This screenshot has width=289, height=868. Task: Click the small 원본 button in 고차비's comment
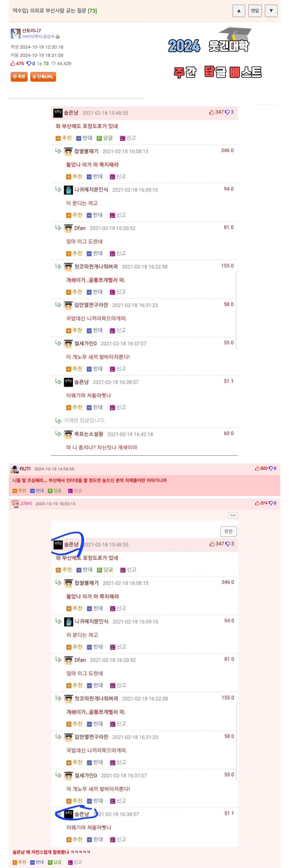coord(233,515)
